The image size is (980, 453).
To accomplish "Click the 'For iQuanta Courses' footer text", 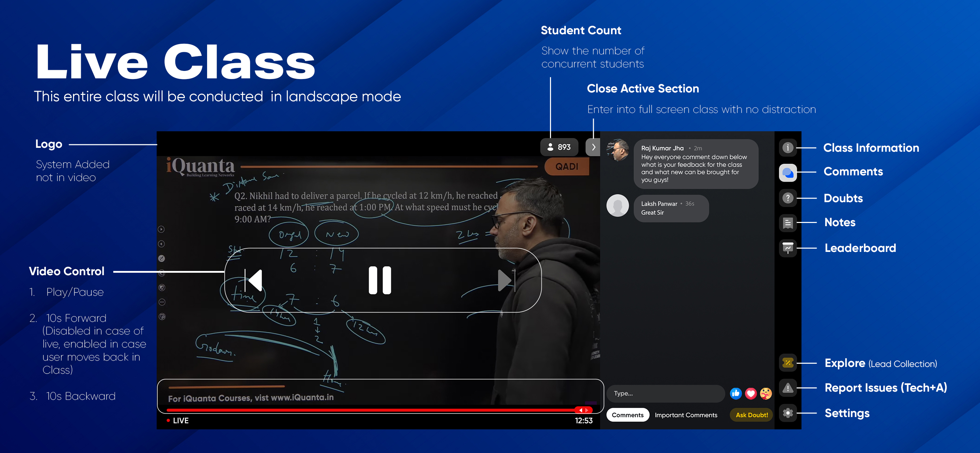I will click(x=251, y=398).
